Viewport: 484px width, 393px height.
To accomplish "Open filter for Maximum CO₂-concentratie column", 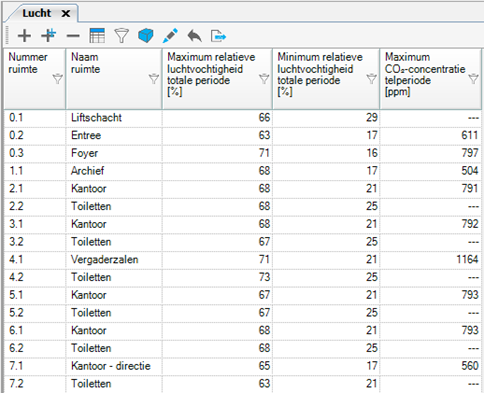I will click(473, 79).
